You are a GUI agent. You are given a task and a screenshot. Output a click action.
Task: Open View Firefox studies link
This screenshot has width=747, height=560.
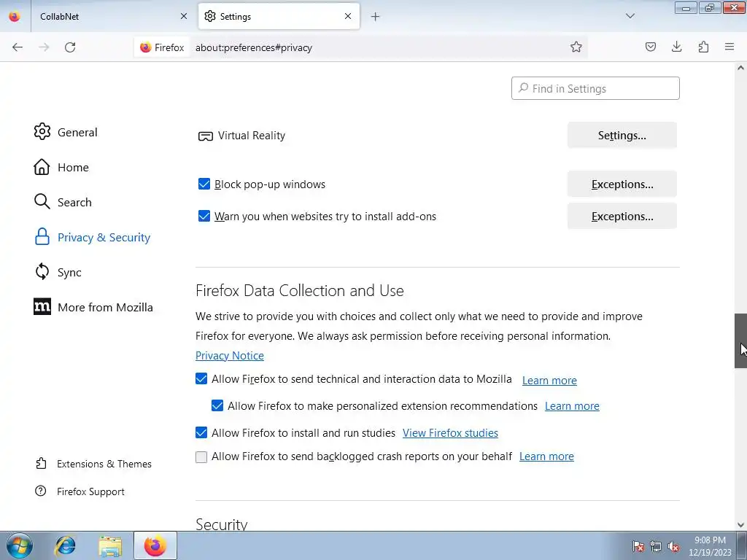(450, 433)
